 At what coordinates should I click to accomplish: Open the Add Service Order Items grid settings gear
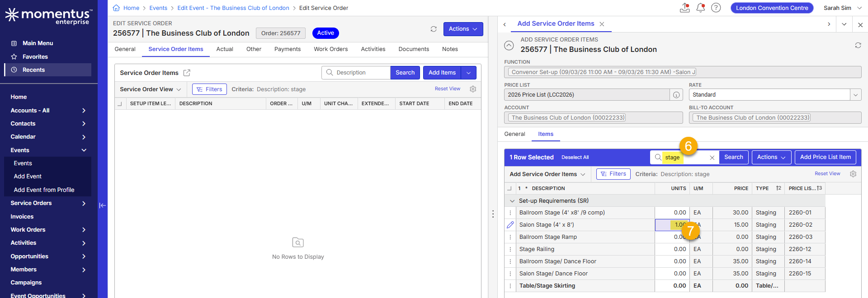pyautogui.click(x=853, y=174)
